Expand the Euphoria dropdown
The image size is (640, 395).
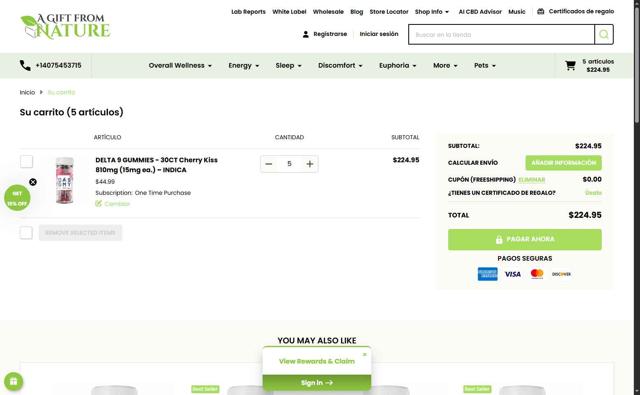click(x=398, y=66)
